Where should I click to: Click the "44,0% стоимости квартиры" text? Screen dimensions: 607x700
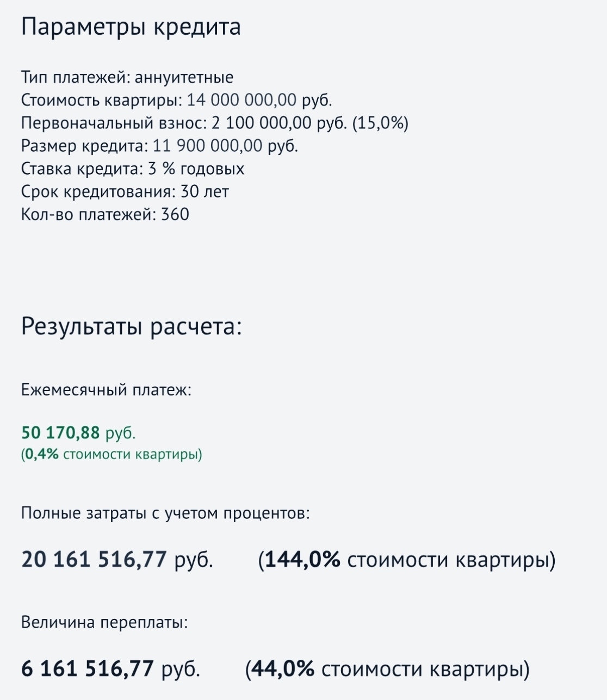tap(387, 669)
